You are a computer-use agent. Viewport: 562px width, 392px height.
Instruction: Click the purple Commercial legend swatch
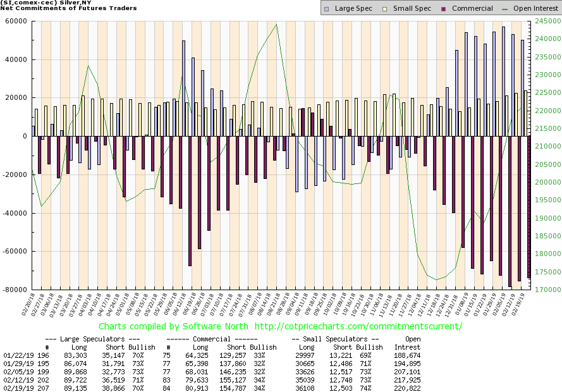click(444, 9)
